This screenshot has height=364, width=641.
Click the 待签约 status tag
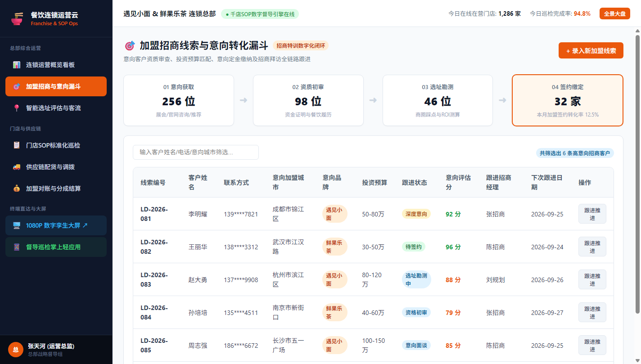pyautogui.click(x=413, y=247)
